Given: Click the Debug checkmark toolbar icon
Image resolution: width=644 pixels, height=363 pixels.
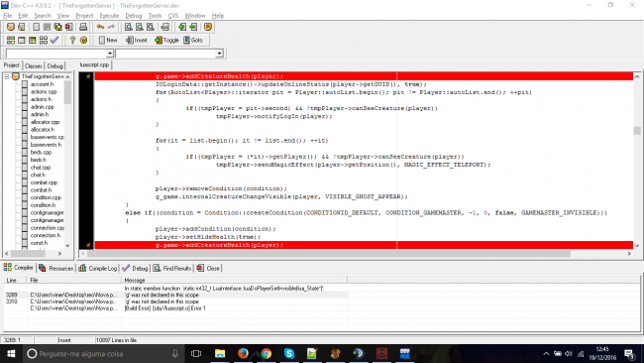Looking at the screenshot, I should pos(54,40).
